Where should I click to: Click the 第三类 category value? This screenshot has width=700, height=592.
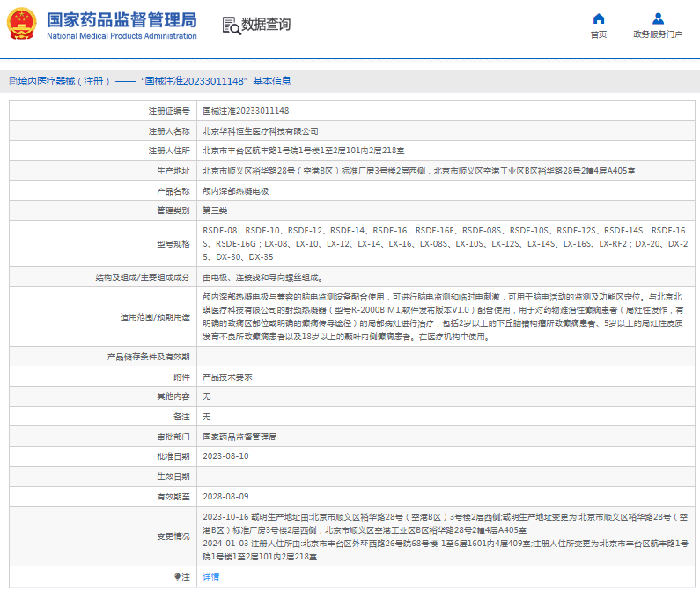pyautogui.click(x=215, y=211)
